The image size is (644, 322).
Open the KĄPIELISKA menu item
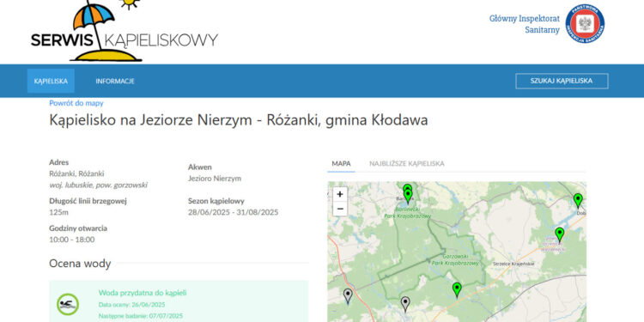(51, 81)
